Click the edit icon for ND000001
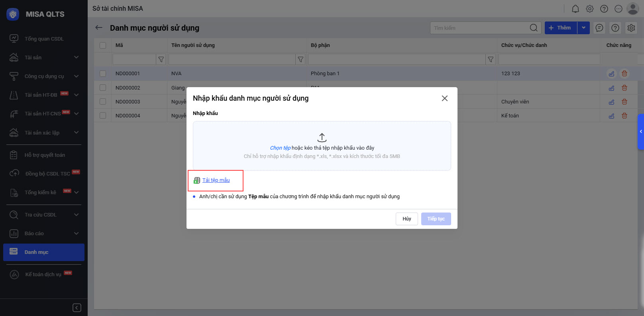 click(611, 74)
